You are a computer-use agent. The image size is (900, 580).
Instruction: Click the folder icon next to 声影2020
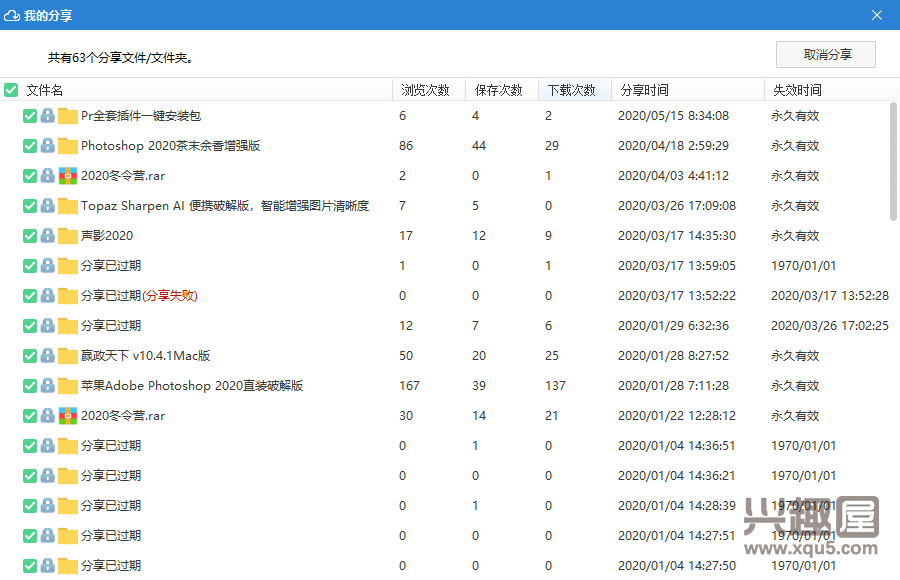point(68,235)
